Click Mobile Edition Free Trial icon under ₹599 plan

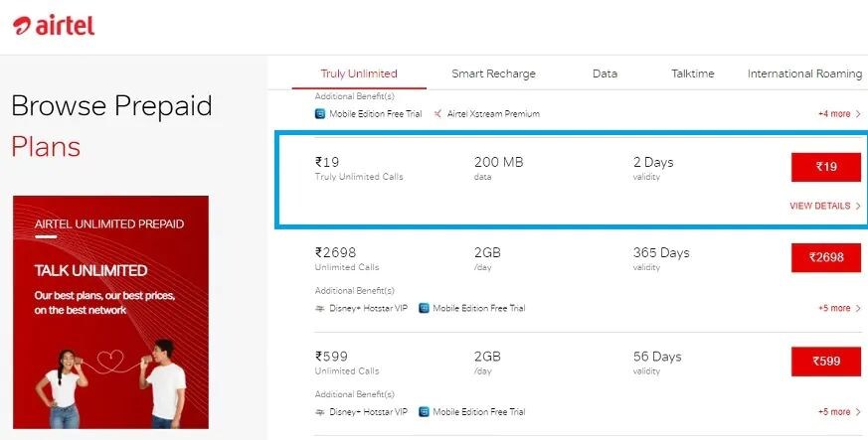tap(424, 412)
